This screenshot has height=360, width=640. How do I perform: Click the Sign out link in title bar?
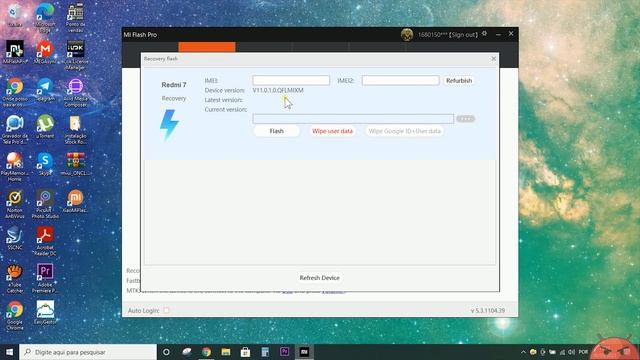pyautogui.click(x=463, y=35)
